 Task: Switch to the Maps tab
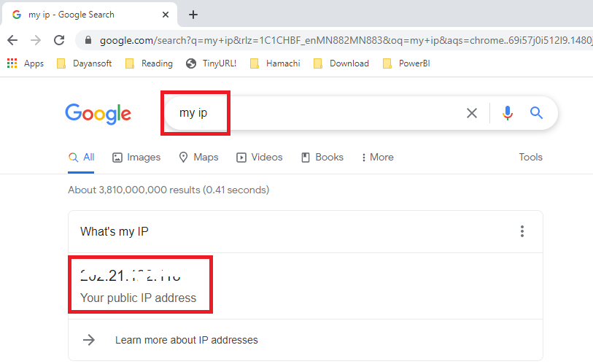click(x=198, y=158)
